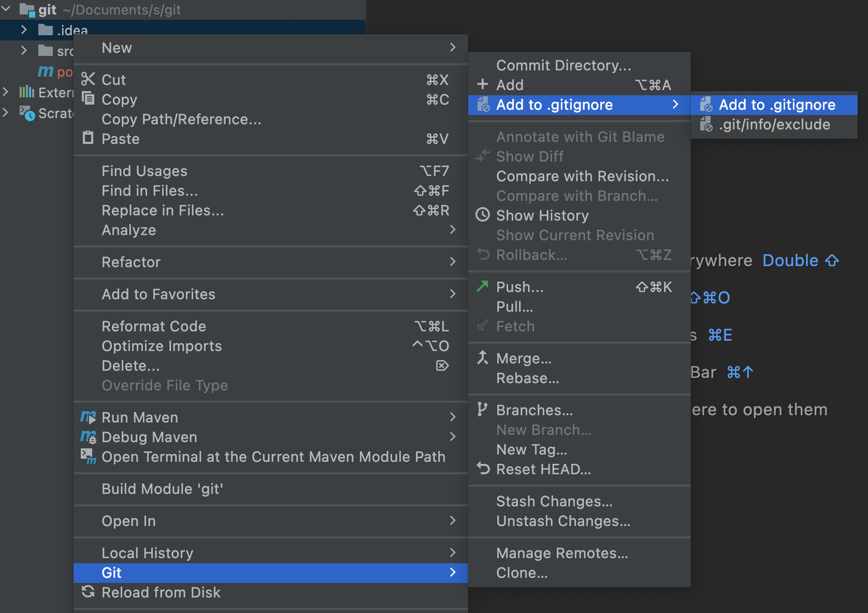Select .git/info/exclude option
Screen dimensions: 868x613
774,125
